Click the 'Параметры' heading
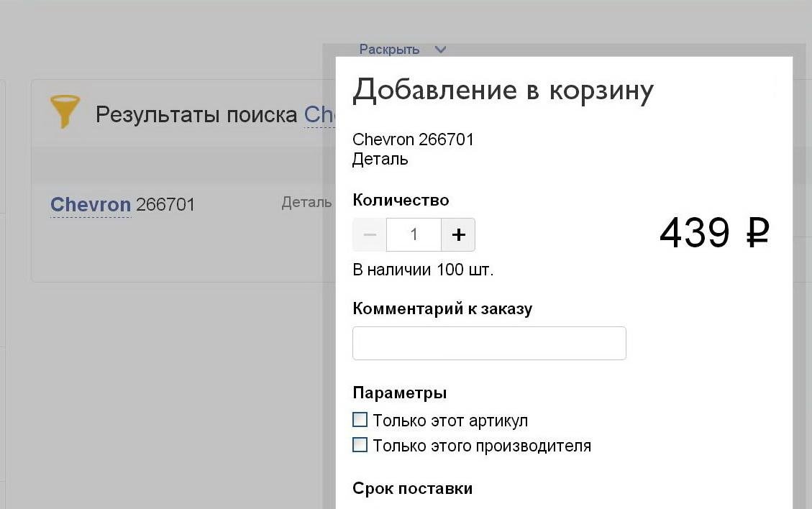Screen dimensions: 812x509 (400, 393)
